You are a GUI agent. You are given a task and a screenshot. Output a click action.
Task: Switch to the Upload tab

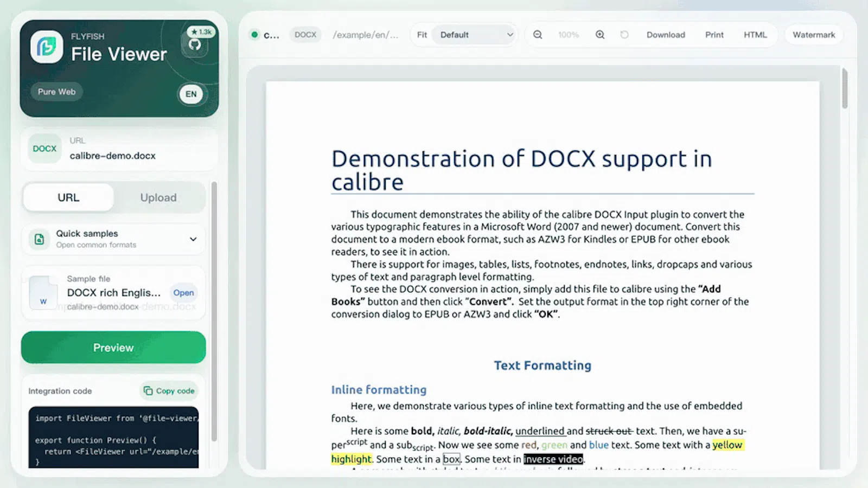pos(158,197)
